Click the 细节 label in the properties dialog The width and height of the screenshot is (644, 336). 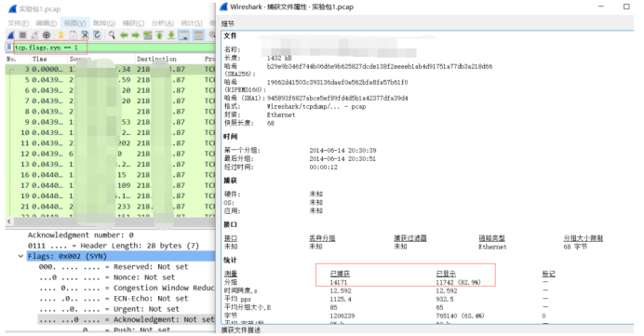click(x=227, y=23)
